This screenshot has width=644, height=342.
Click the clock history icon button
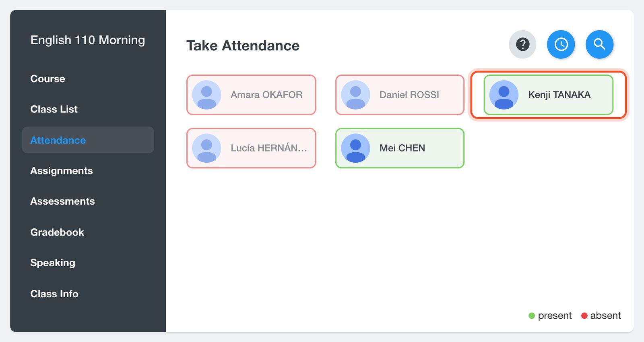click(561, 44)
